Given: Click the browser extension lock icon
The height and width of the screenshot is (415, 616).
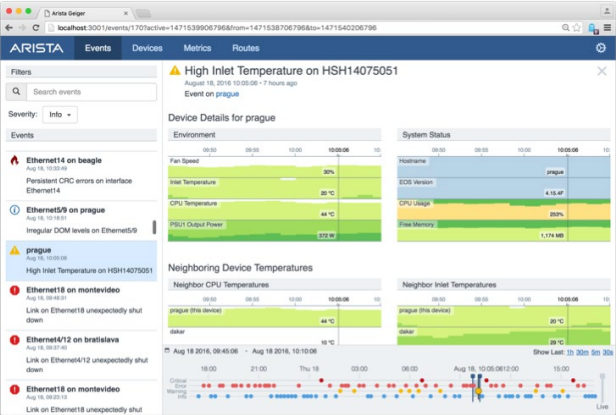Looking at the screenshot, I should click(592, 28).
